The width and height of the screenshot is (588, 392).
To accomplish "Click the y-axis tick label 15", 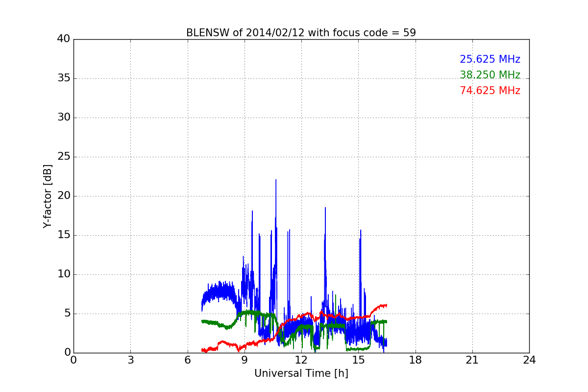I will click(64, 235).
